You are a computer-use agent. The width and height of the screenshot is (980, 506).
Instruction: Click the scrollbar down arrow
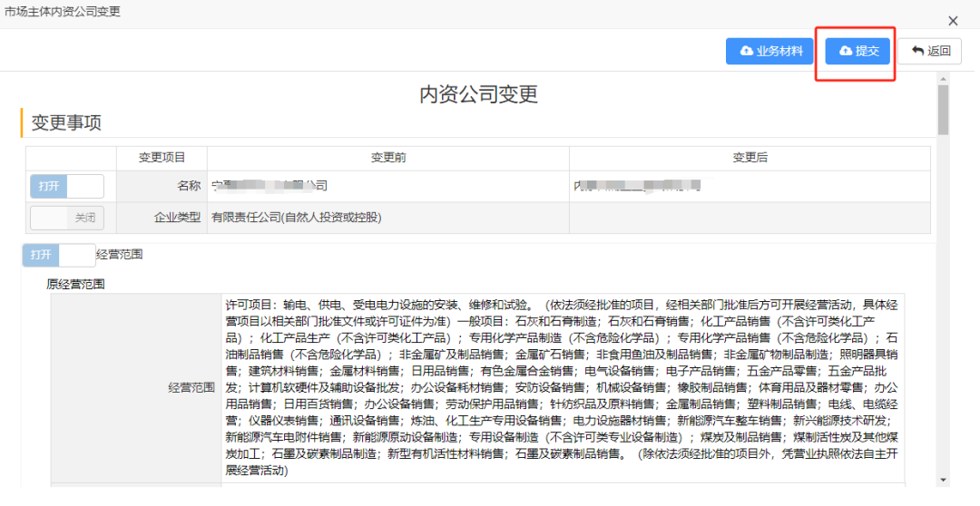click(x=943, y=481)
